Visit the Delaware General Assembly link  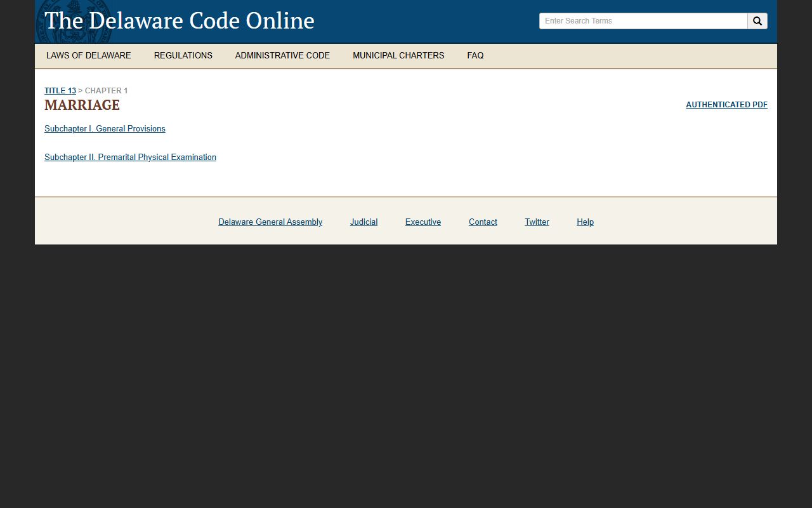[270, 222]
